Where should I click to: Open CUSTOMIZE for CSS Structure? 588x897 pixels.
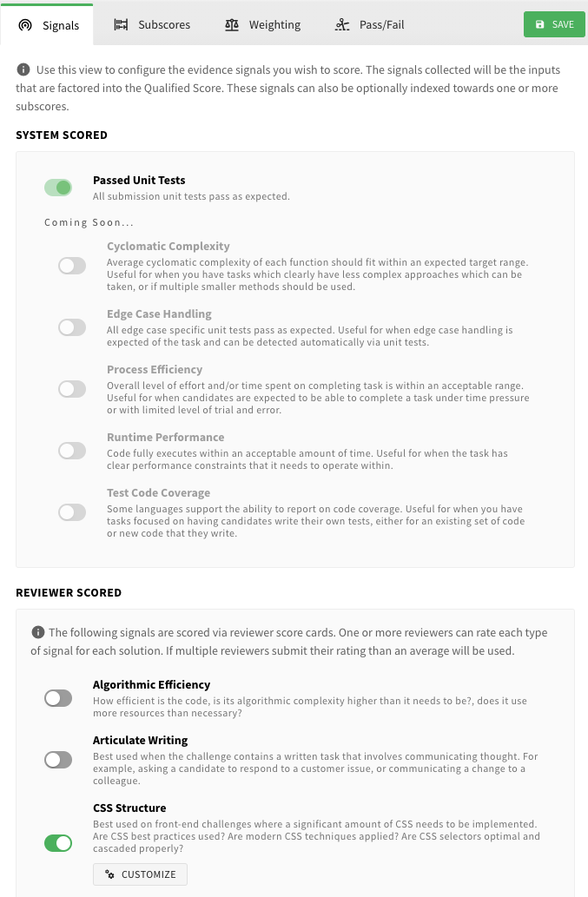click(140, 874)
